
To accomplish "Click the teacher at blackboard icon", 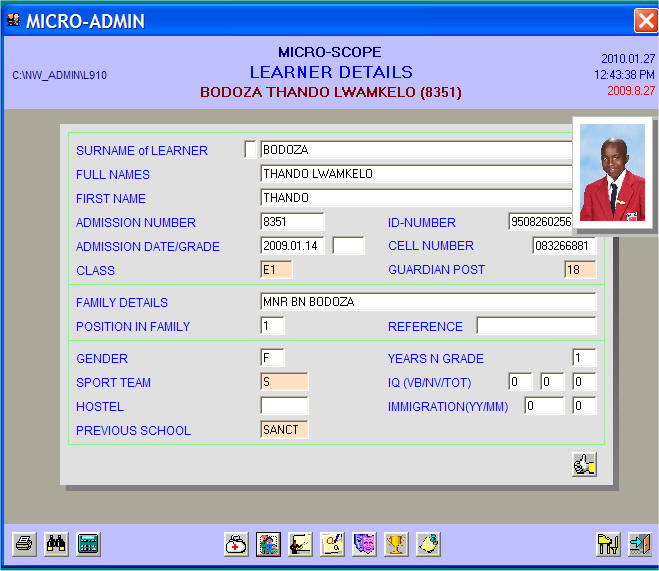I will tap(300, 544).
